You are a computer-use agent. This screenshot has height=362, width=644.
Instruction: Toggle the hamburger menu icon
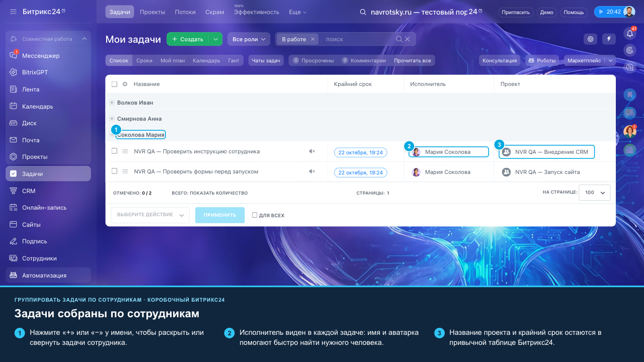click(x=13, y=12)
